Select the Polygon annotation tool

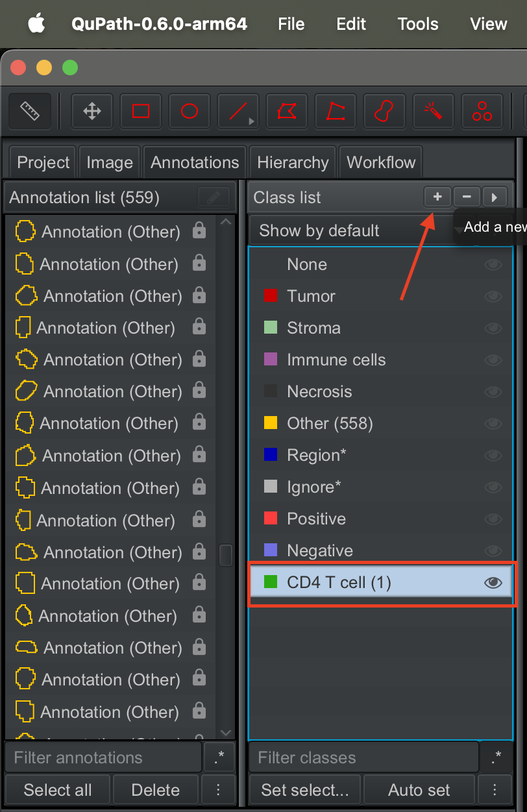(286, 111)
